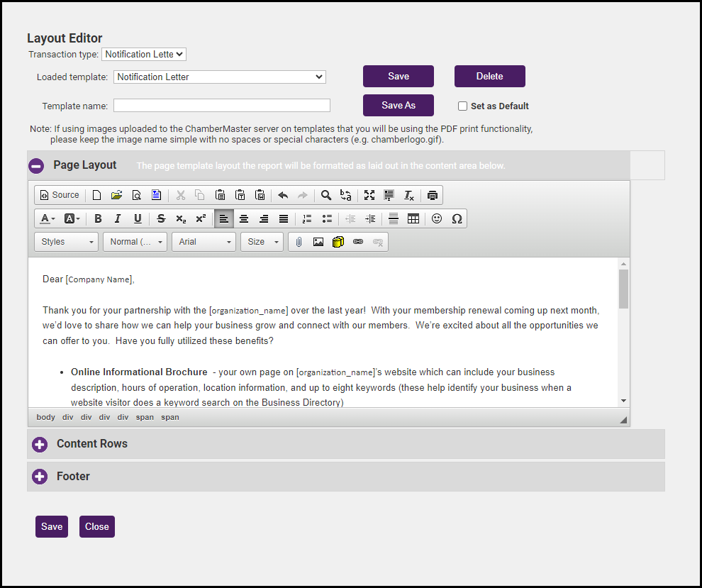Toggle subscript formatting

coord(181,218)
